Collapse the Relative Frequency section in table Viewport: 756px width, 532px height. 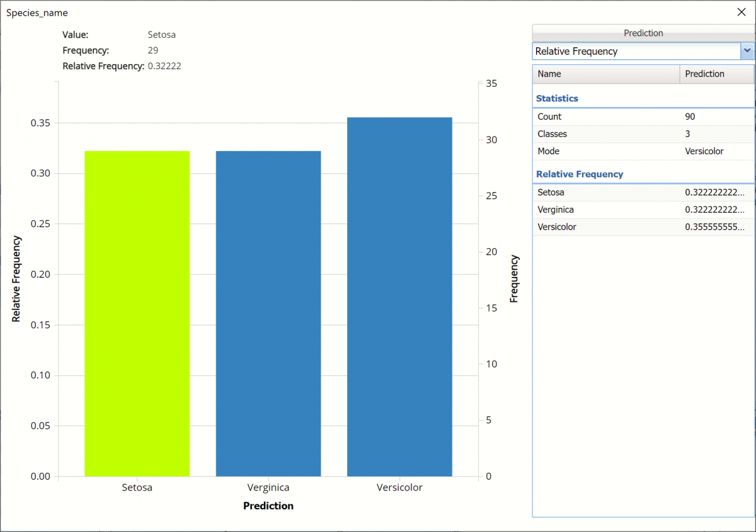click(579, 174)
